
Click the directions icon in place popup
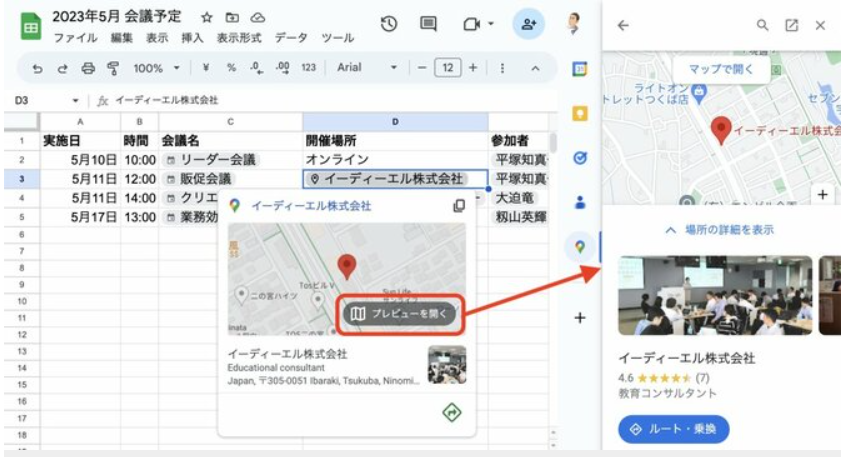click(452, 412)
